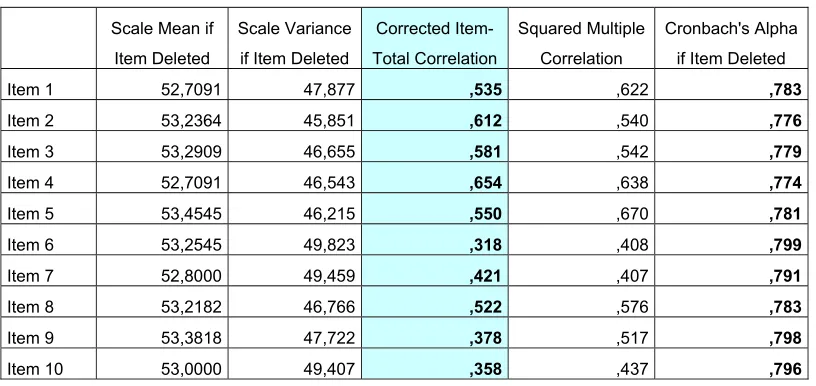Select the Squared Multiple Correlation header
Image resolution: width=816 pixels, height=386 pixels.
coord(581,43)
